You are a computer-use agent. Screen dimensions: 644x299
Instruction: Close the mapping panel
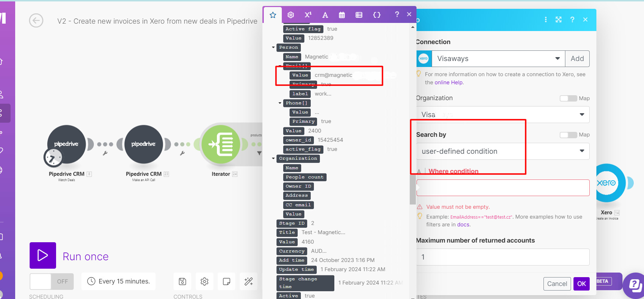pyautogui.click(x=409, y=14)
